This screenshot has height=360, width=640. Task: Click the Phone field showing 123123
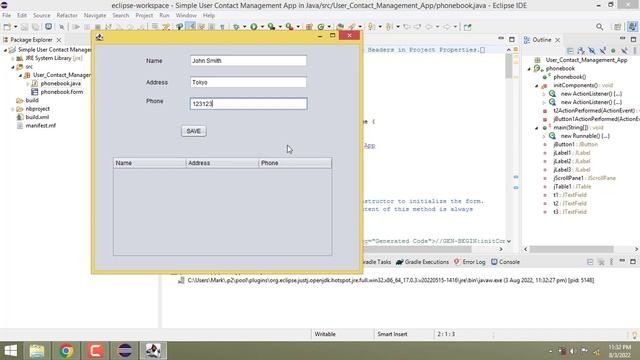[x=248, y=104]
